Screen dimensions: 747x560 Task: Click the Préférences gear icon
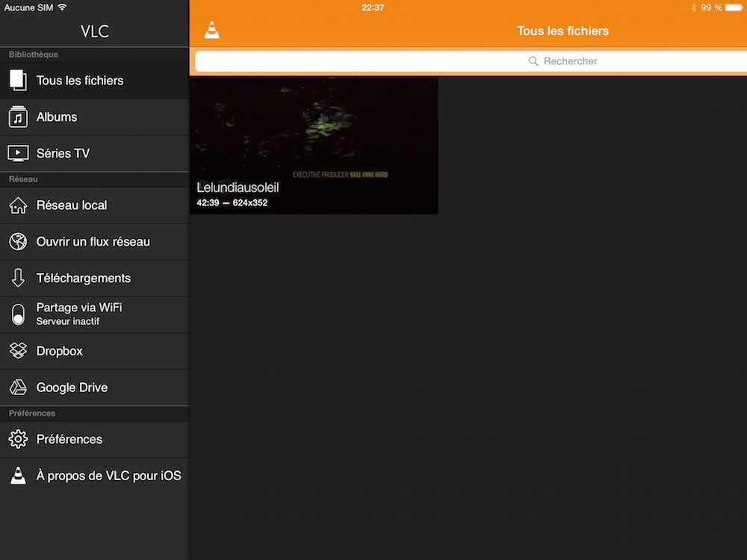[x=18, y=439]
